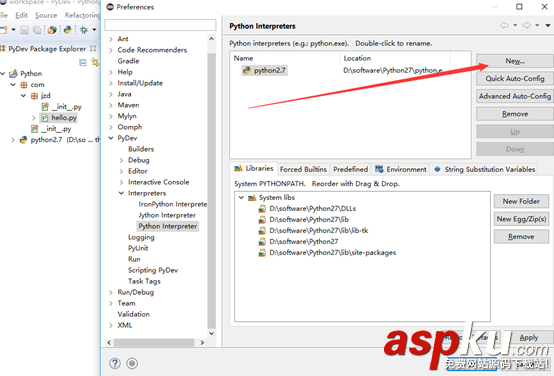Image resolution: width=554 pixels, height=376 pixels.
Task: Expand the Help preferences node
Action: point(111,72)
